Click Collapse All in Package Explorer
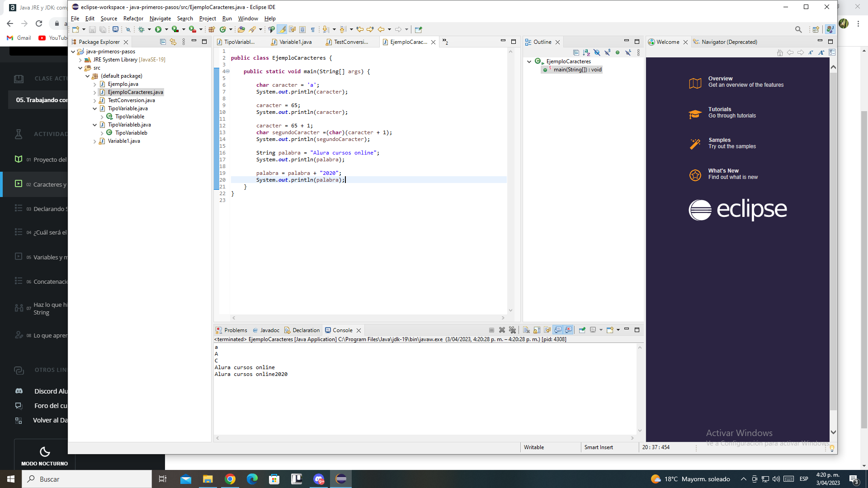 pyautogui.click(x=163, y=42)
